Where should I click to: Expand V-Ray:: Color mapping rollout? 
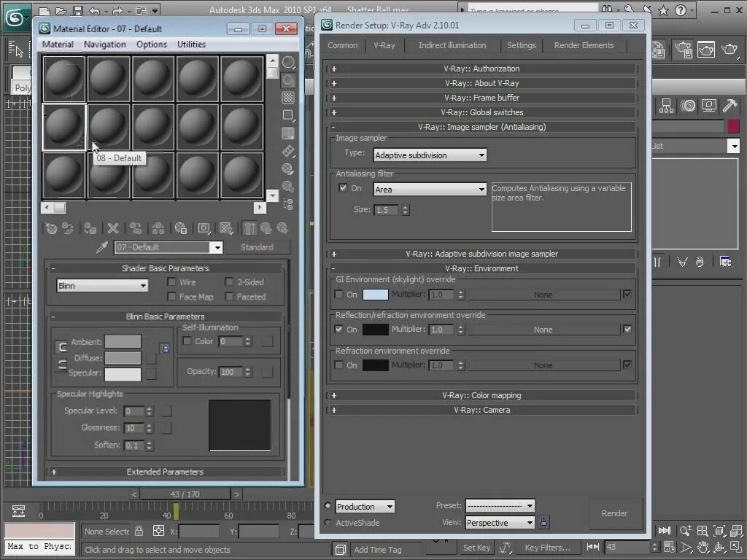481,395
